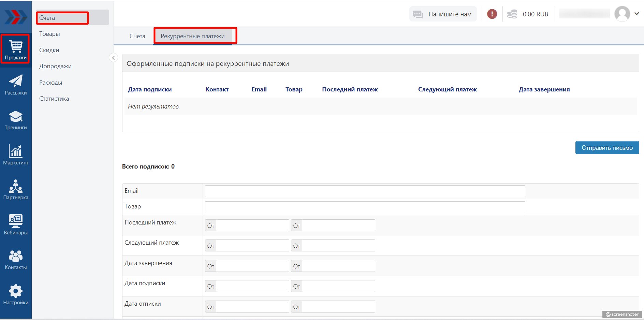Open the Маркетинг chart section
The image size is (644, 320).
click(x=16, y=155)
